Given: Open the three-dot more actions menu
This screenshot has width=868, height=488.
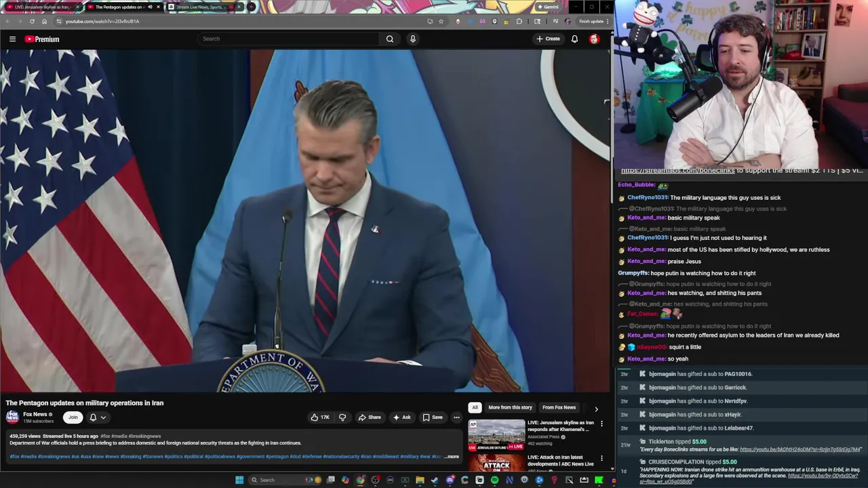Looking at the screenshot, I should (456, 418).
